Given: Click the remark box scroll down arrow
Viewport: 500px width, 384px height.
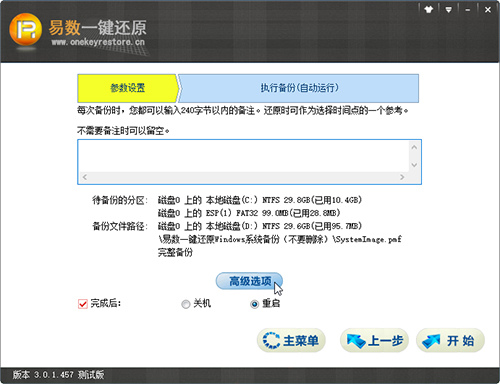Looking at the screenshot, I should [414, 165].
